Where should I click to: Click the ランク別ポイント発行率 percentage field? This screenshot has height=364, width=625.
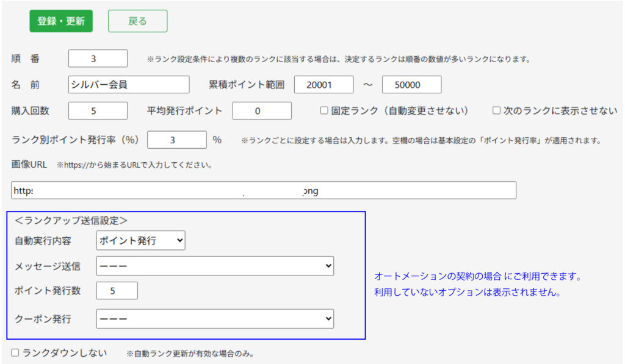pos(177,140)
